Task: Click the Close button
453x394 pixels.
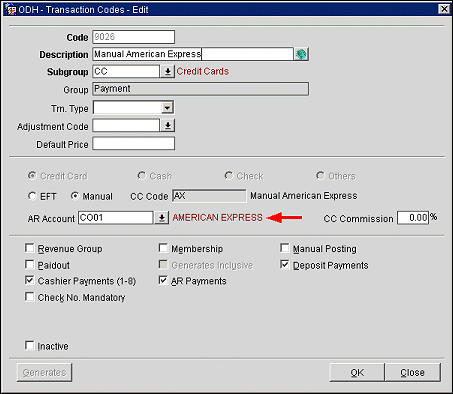Action: [x=413, y=372]
